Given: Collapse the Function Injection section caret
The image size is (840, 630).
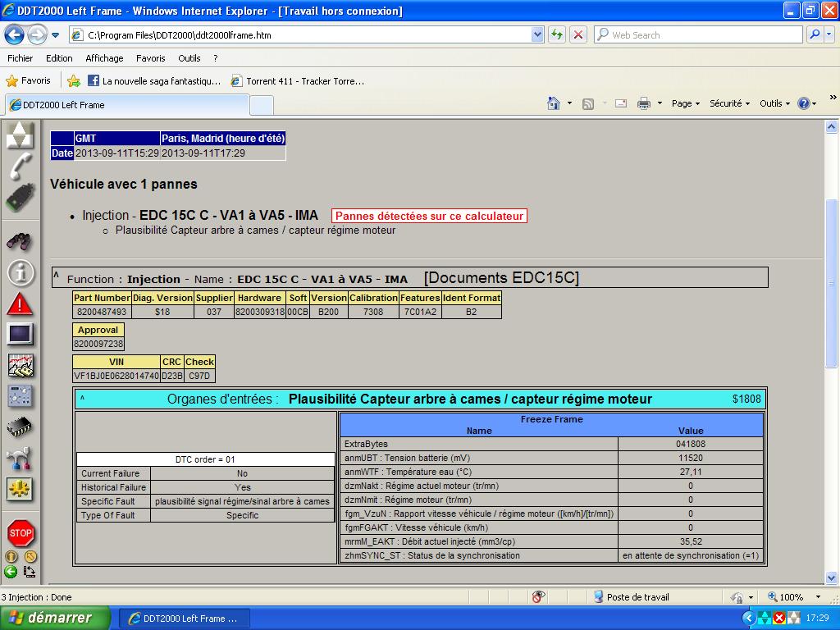Looking at the screenshot, I should click(57, 276).
